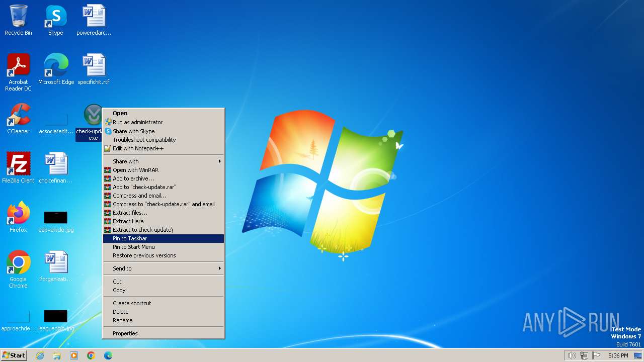The image size is (644, 362).
Task: Select the Firefox desktop shortcut
Action: tap(18, 217)
